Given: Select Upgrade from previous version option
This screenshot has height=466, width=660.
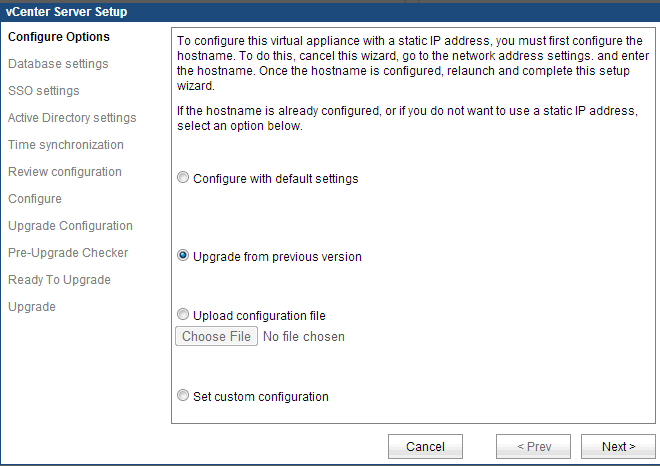Looking at the screenshot, I should pyautogui.click(x=182, y=256).
